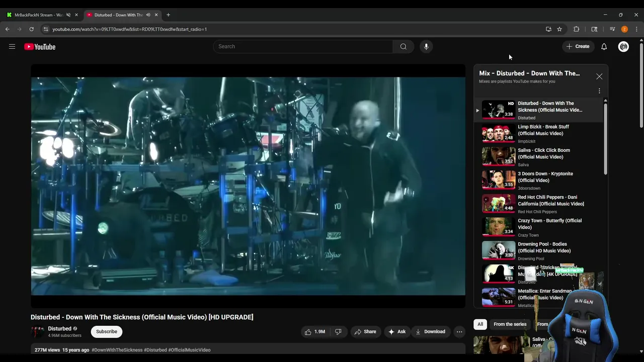Viewport: 644px width, 362px height.
Task: Click the page vertical scrollbar
Action: tap(641, 85)
